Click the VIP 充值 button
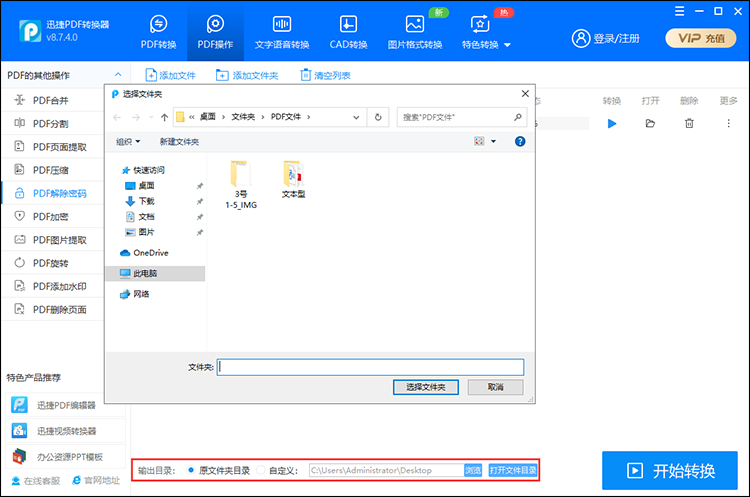 (x=701, y=38)
